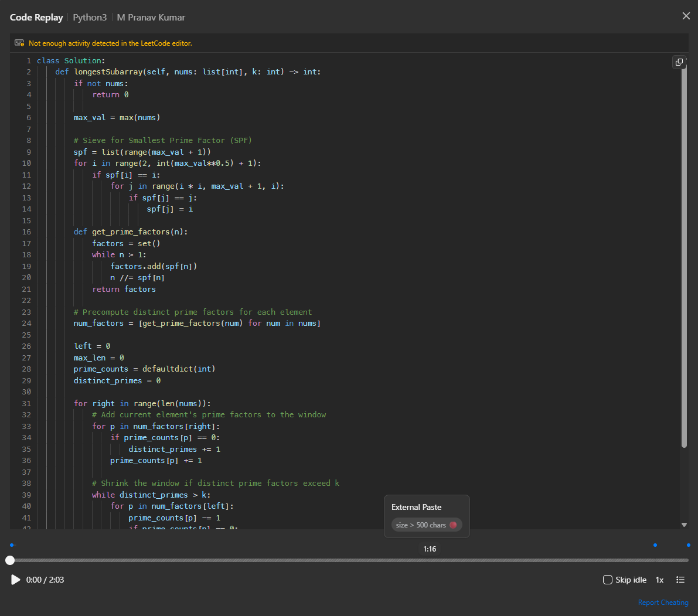The image size is (698, 616).
Task: Click the Report Cheating link
Action: tap(663, 602)
